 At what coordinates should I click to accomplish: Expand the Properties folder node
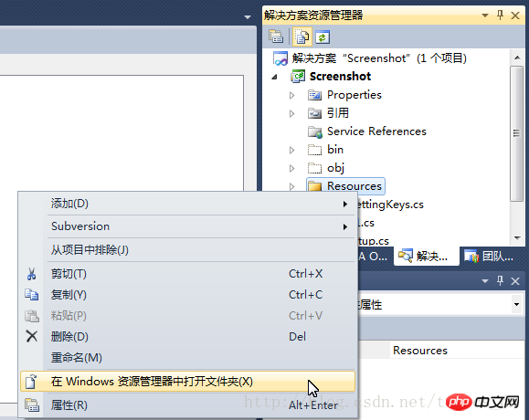click(292, 95)
